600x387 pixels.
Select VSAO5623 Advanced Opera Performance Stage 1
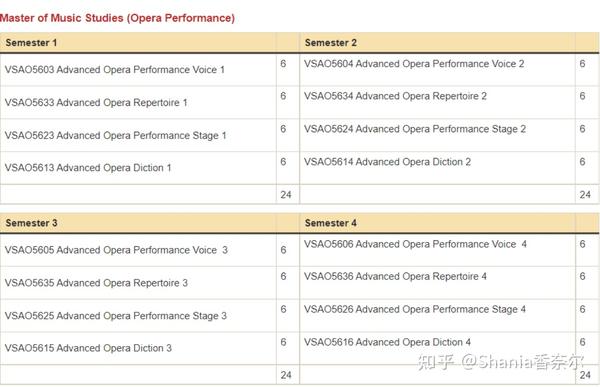click(115, 136)
